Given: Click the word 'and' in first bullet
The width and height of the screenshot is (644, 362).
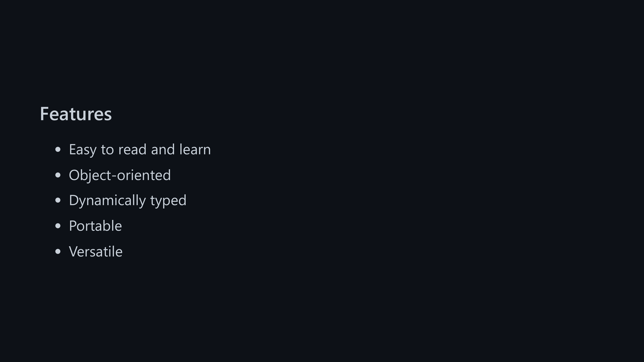Looking at the screenshot, I should pos(163,149).
